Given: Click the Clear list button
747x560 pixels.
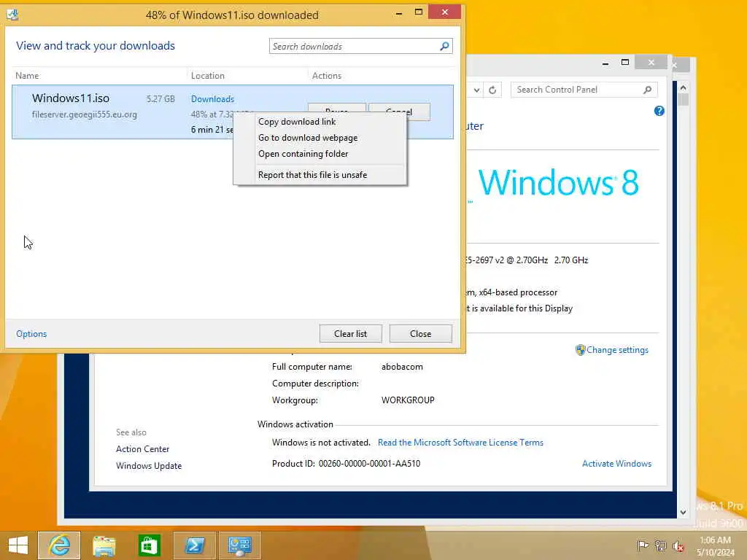Looking at the screenshot, I should [x=351, y=334].
